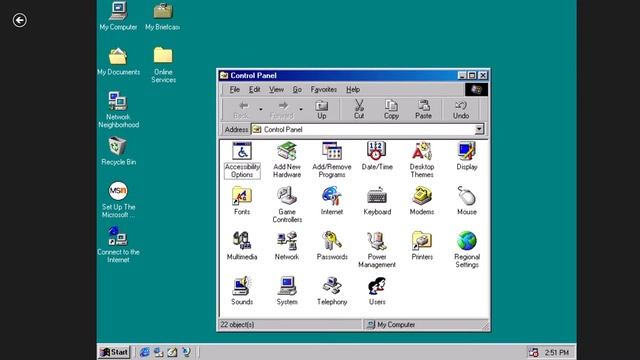
Task: Open the Printers folder icon
Action: pos(422,246)
